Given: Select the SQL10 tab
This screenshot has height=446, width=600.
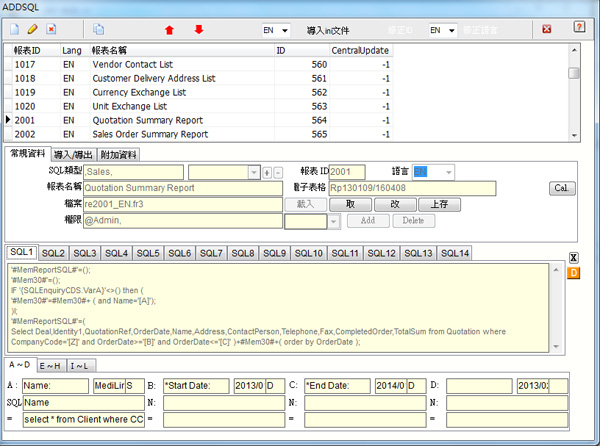Looking at the screenshot, I should pyautogui.click(x=308, y=253).
